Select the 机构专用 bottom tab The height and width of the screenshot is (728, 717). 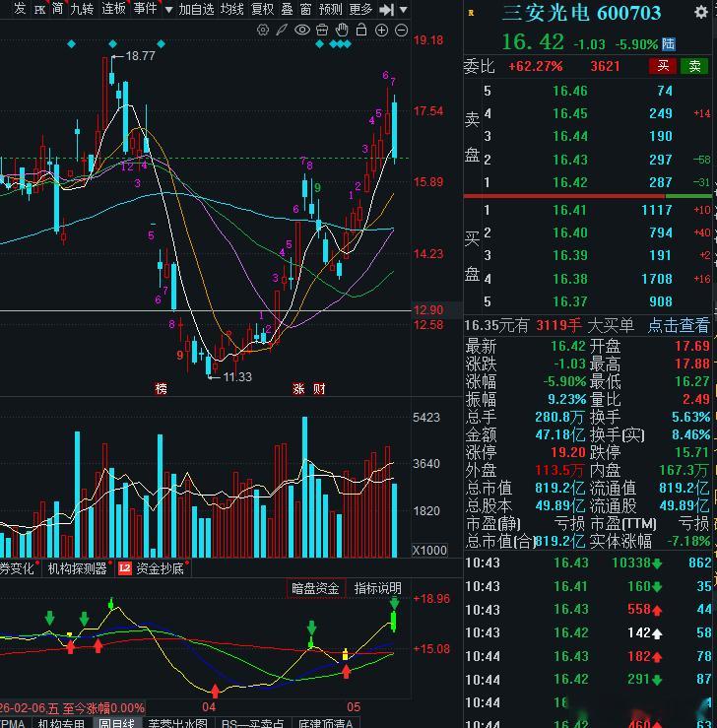[x=62, y=723]
